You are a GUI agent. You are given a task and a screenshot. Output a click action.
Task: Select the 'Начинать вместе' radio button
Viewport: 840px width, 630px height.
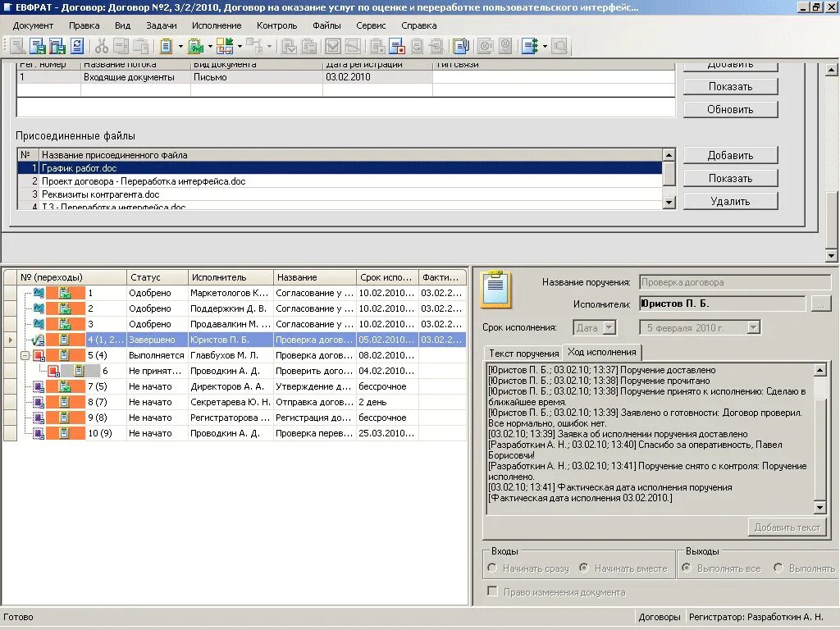584,568
